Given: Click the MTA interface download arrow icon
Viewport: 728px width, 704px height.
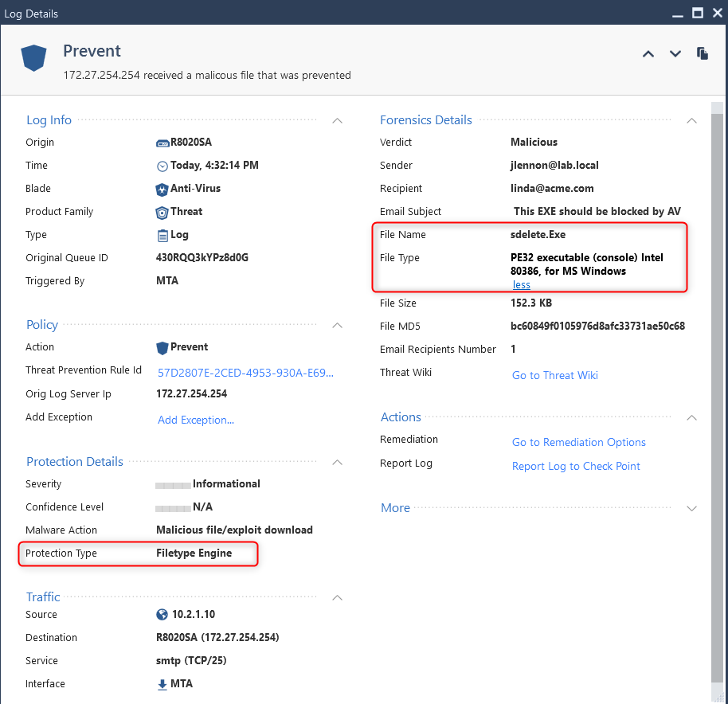Looking at the screenshot, I should click(x=162, y=685).
